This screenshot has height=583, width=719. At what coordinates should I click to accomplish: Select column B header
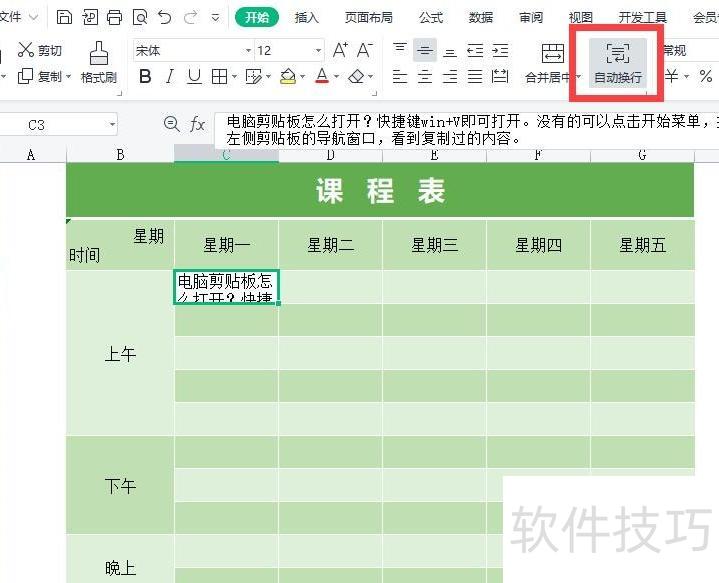click(120, 155)
